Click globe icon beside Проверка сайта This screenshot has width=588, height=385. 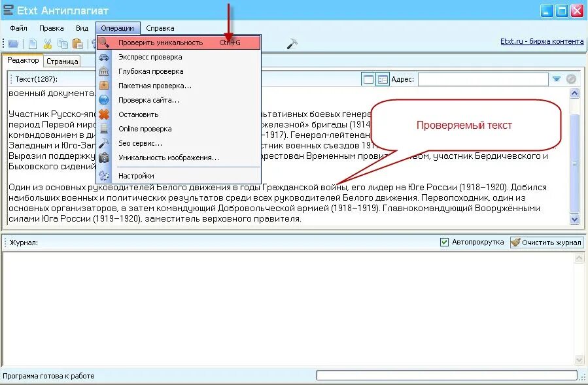pos(104,100)
